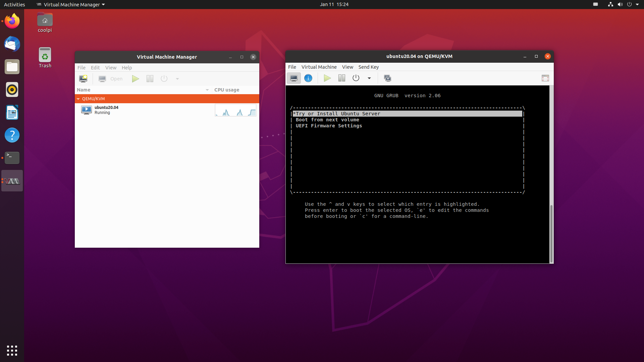This screenshot has height=362, width=644.
Task: Click the power icon in the top bar
Action: (x=629, y=4)
